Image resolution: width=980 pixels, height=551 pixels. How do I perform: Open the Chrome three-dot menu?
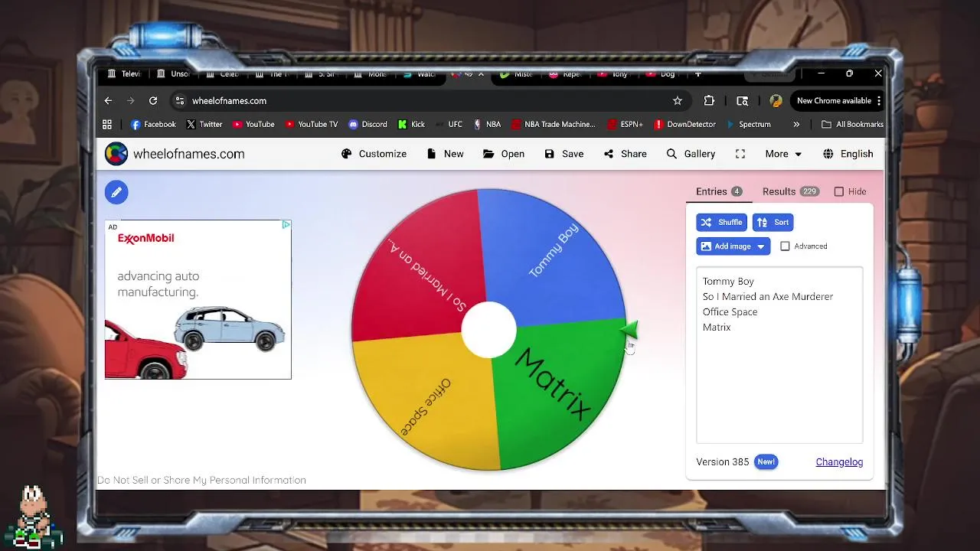(879, 101)
